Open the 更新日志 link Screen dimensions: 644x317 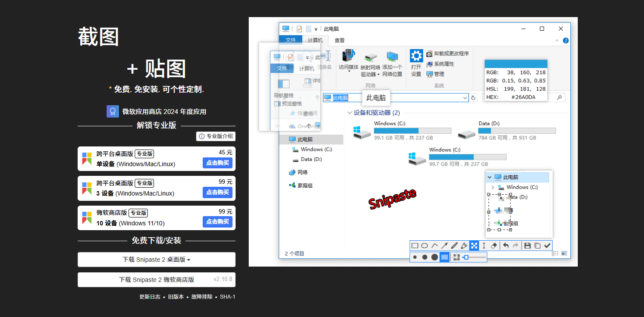tap(150, 297)
